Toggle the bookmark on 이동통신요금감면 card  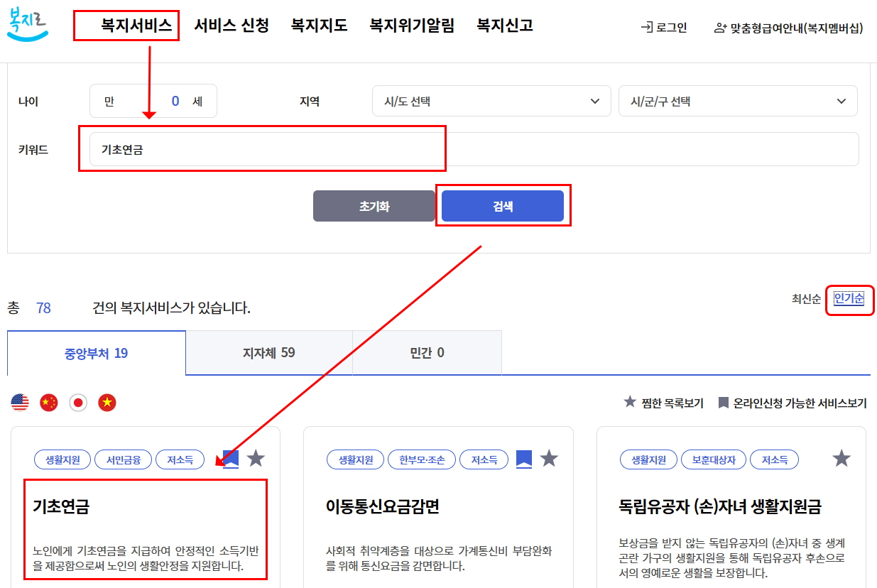(x=524, y=458)
